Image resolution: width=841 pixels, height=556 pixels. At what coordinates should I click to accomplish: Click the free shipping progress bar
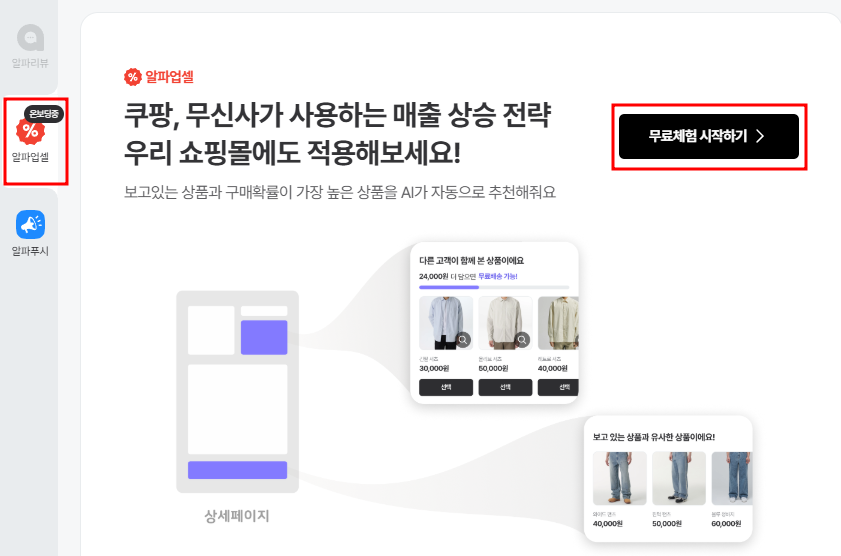494,287
